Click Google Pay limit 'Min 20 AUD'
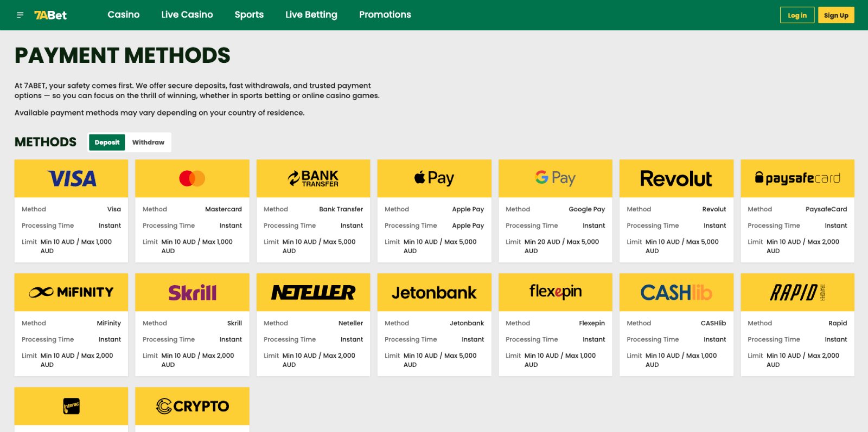Image resolution: width=868 pixels, height=432 pixels. tap(542, 242)
